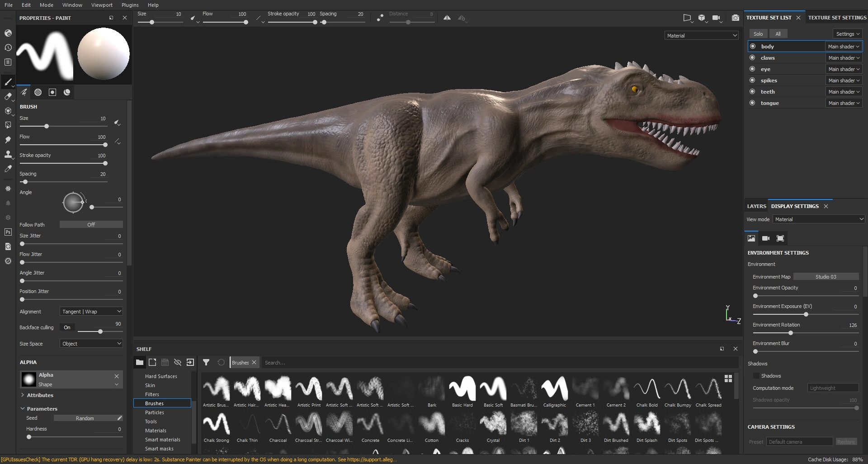
Task: Enable the Shadows checkbox
Action: click(x=756, y=376)
